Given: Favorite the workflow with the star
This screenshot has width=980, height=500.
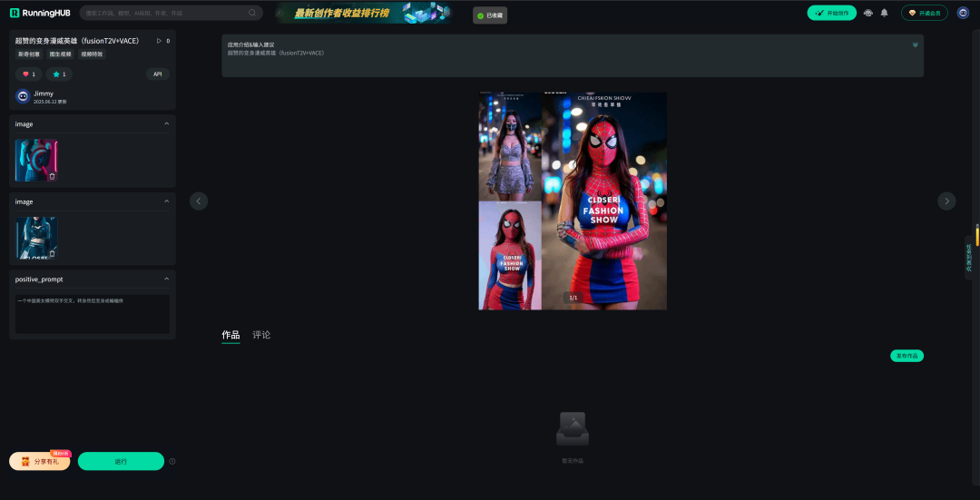Looking at the screenshot, I should 59,74.
